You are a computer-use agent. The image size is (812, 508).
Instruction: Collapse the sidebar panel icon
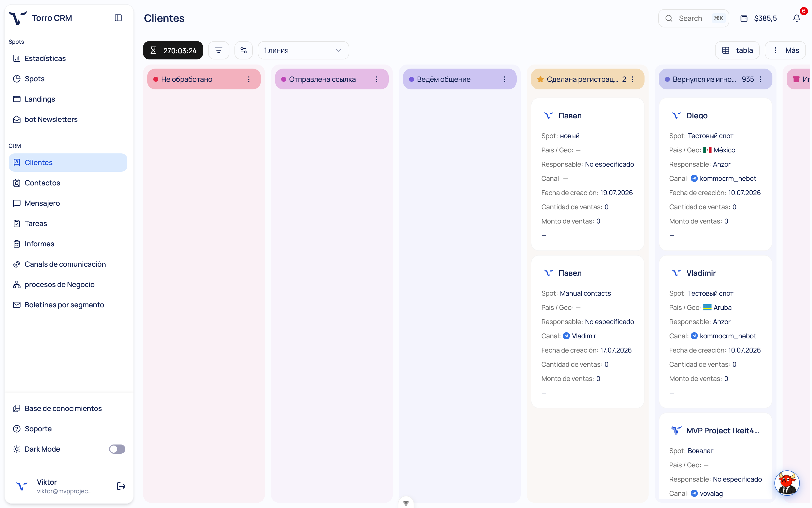click(118, 18)
